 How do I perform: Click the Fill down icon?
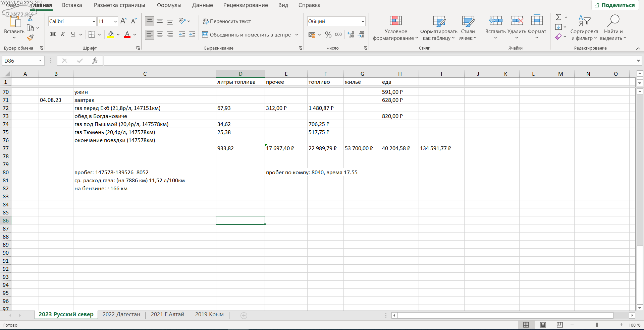point(558,27)
